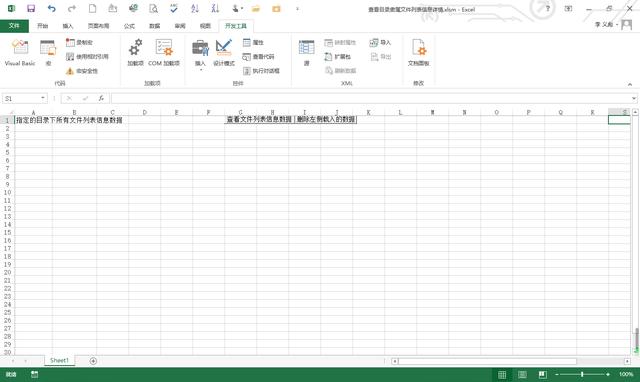This screenshot has height=382, width=640.
Task: Open Excel Help question mark
Action: click(548, 9)
